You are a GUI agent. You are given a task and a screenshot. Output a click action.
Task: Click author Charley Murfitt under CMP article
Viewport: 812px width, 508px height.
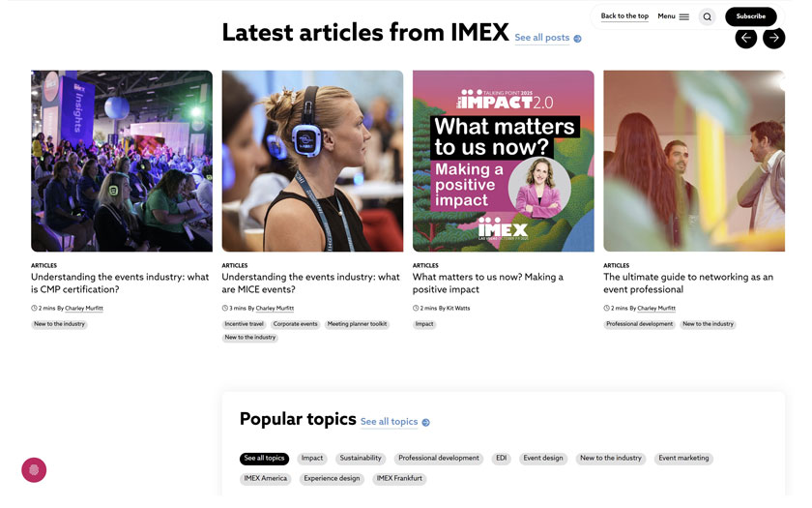click(x=84, y=308)
